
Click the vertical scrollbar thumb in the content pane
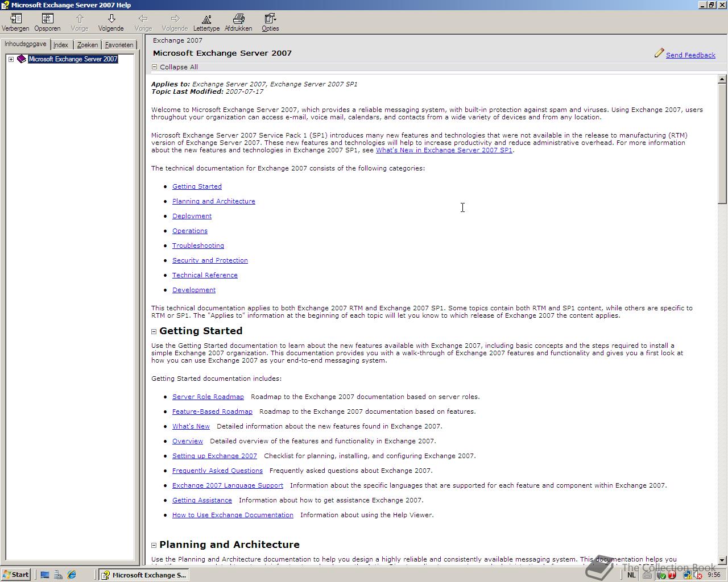point(722,143)
